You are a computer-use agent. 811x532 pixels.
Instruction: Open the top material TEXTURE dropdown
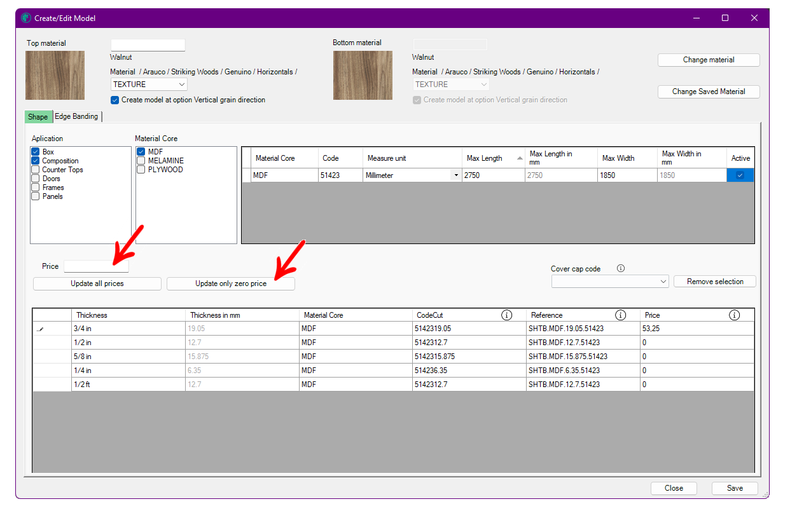pos(149,85)
